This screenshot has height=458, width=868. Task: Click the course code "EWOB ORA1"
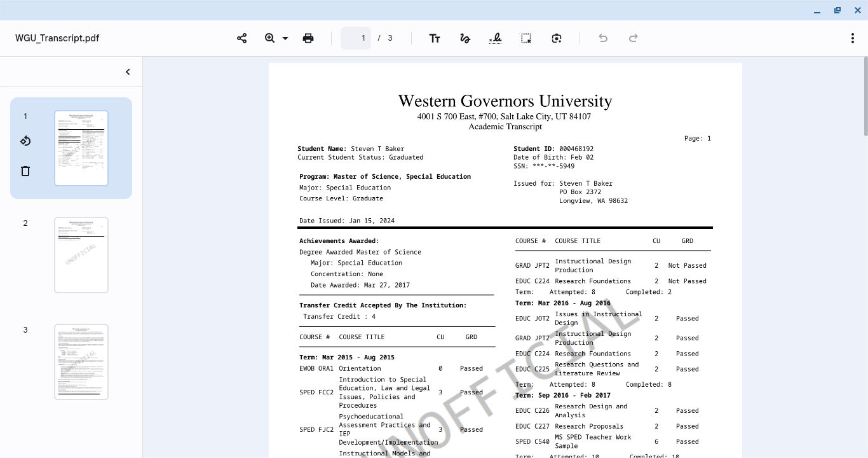point(316,368)
